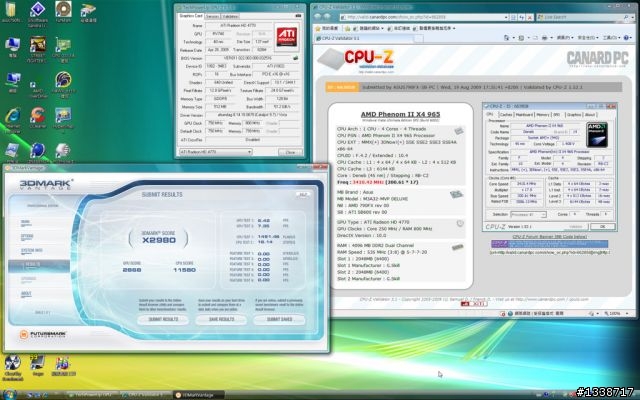Open the HELP button in 3DMark Vantage

303,195
